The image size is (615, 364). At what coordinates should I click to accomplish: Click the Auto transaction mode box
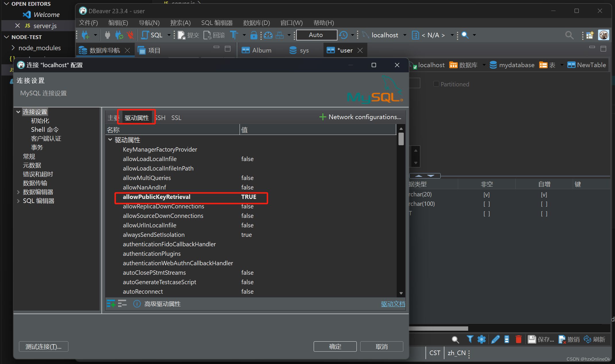pos(317,35)
